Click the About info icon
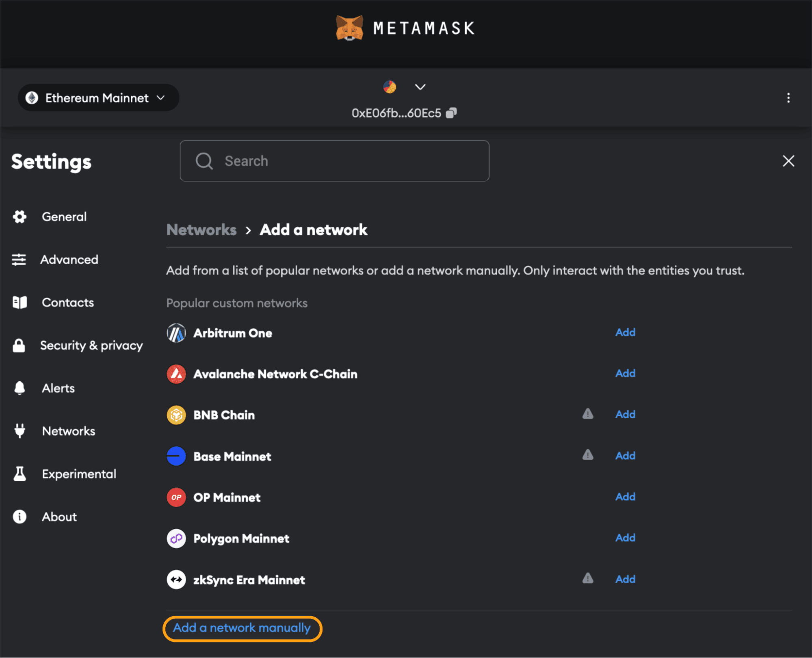 pyautogui.click(x=19, y=517)
